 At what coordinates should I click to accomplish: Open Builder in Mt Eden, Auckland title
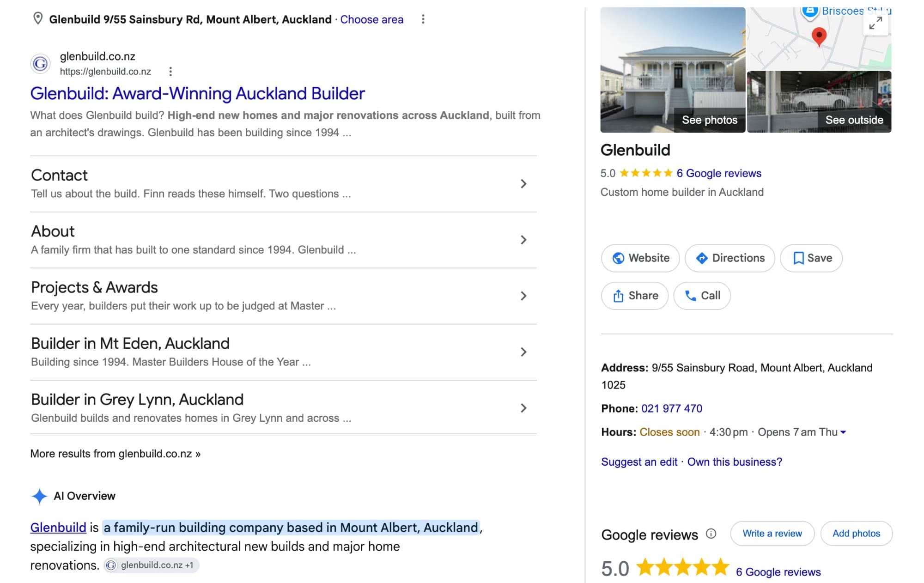tap(130, 344)
